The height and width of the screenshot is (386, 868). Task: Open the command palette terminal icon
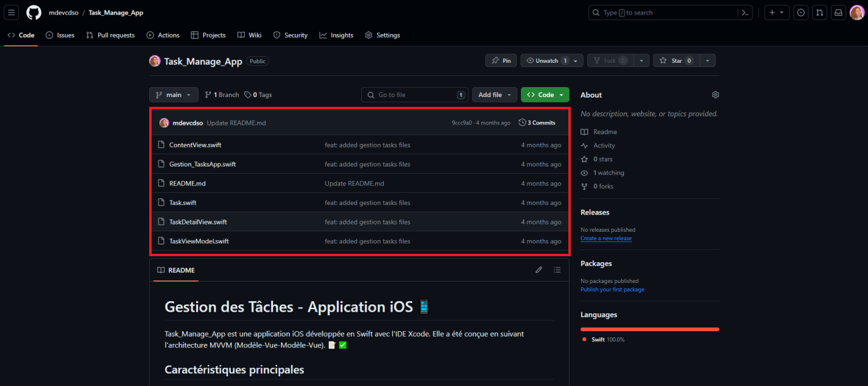(x=746, y=12)
